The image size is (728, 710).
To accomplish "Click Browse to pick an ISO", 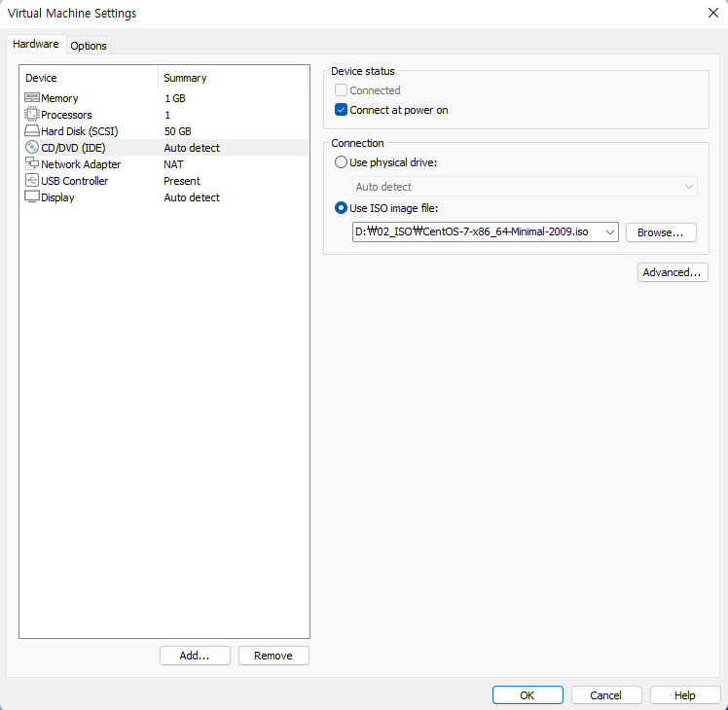I will [x=661, y=232].
